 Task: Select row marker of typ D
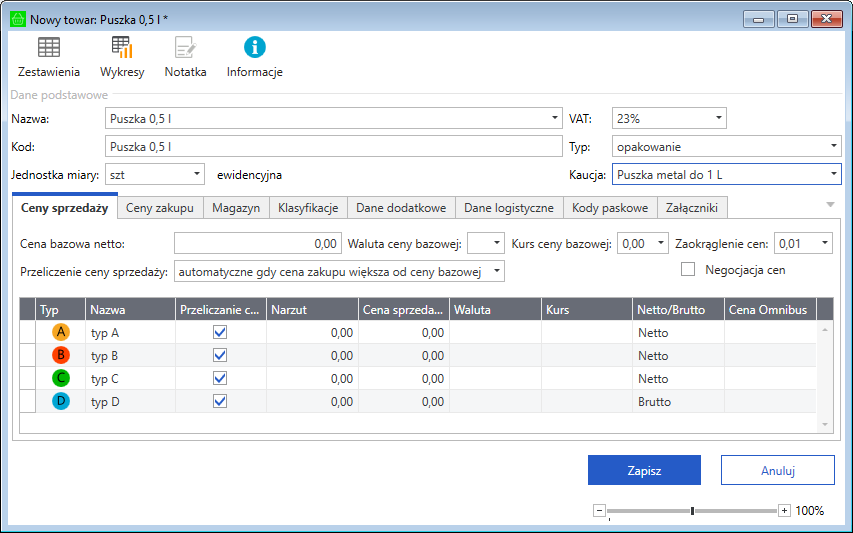pyautogui.click(x=28, y=401)
